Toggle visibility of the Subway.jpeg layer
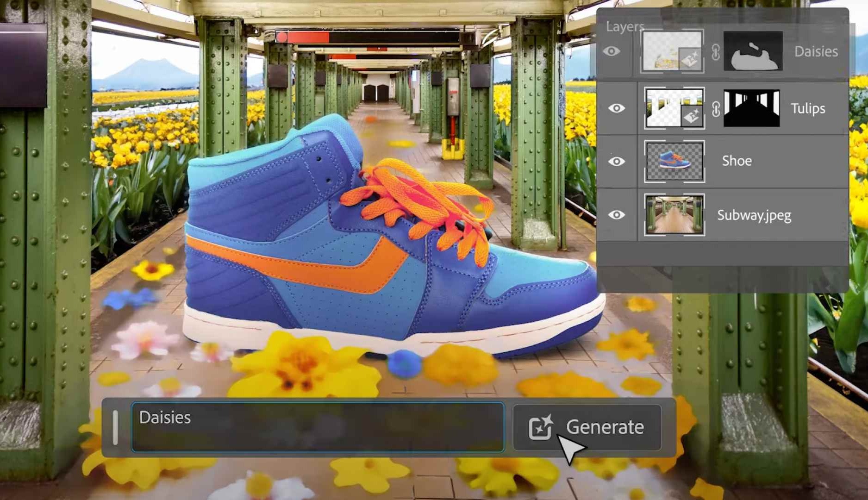The image size is (868, 500). (x=617, y=215)
